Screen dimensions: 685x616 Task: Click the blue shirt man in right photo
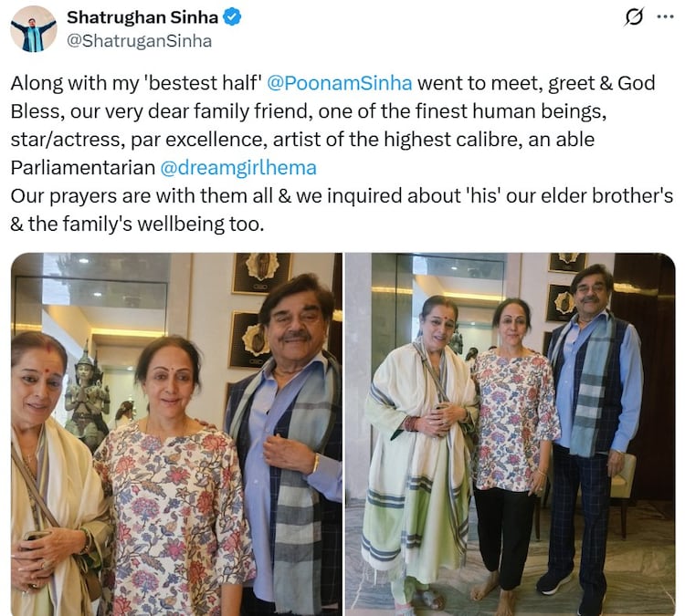pos(592,433)
